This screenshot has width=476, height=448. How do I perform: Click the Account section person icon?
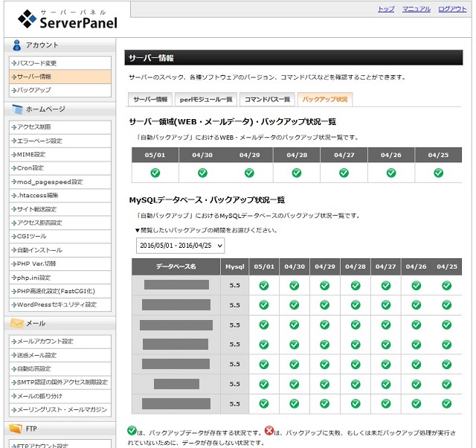click(16, 45)
